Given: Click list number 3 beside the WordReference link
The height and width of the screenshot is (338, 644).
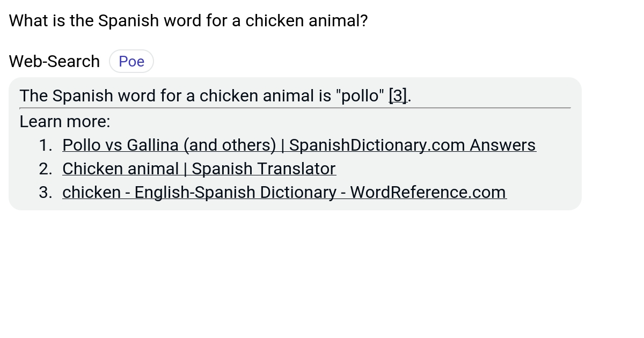Looking at the screenshot, I should pyautogui.click(x=48, y=192).
